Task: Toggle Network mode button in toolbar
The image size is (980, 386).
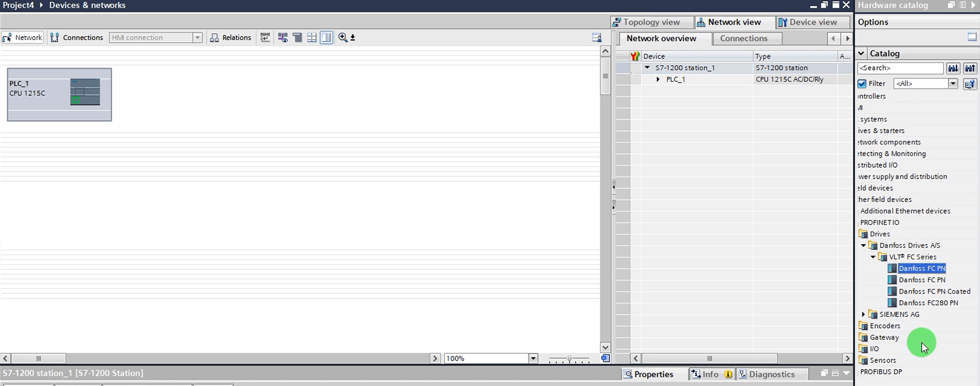Action: point(22,37)
